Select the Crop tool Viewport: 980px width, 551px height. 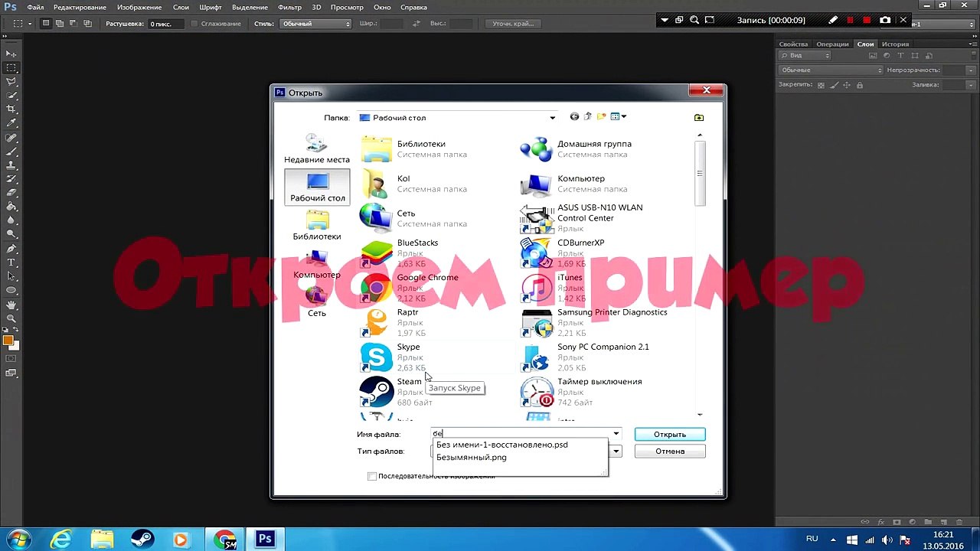[x=11, y=109]
